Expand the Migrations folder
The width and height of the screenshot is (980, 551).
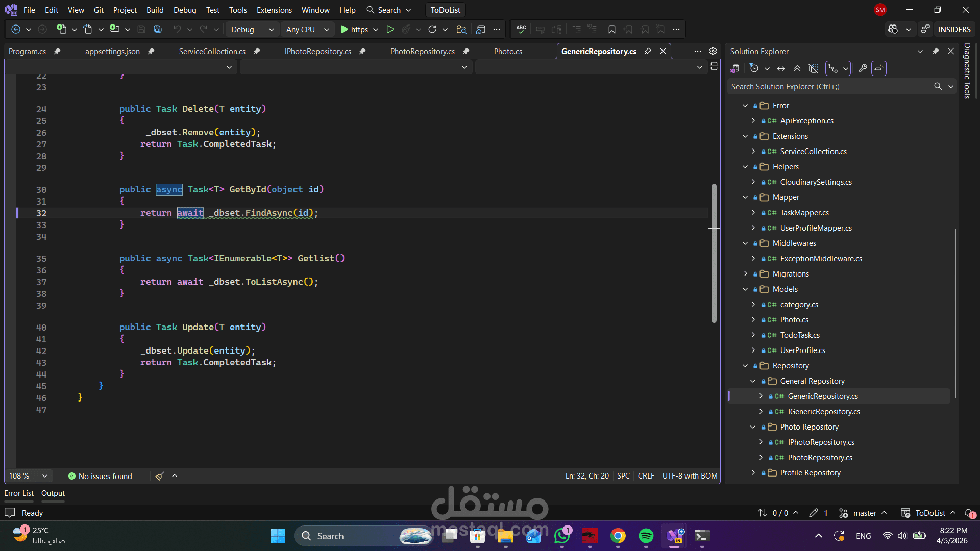(746, 274)
